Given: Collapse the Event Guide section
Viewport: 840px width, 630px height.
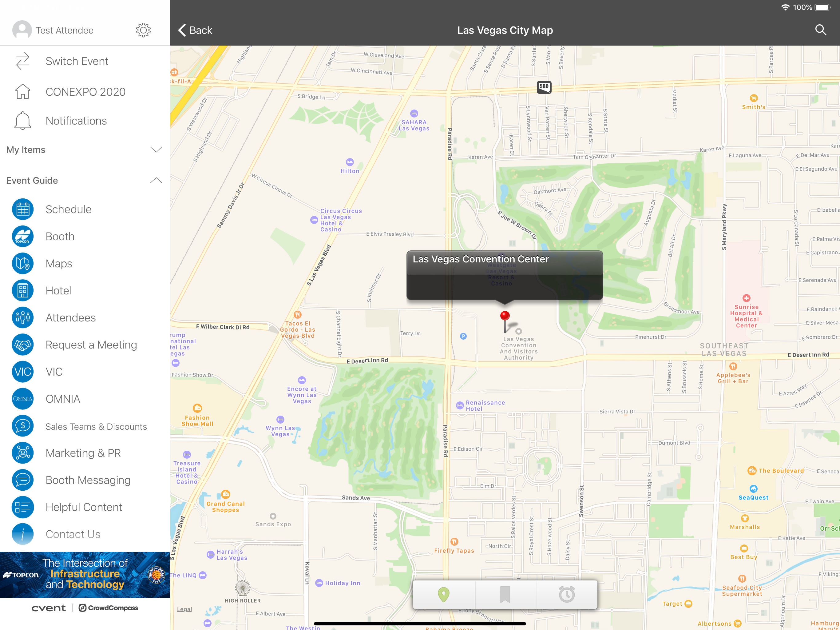Looking at the screenshot, I should 85,181.
